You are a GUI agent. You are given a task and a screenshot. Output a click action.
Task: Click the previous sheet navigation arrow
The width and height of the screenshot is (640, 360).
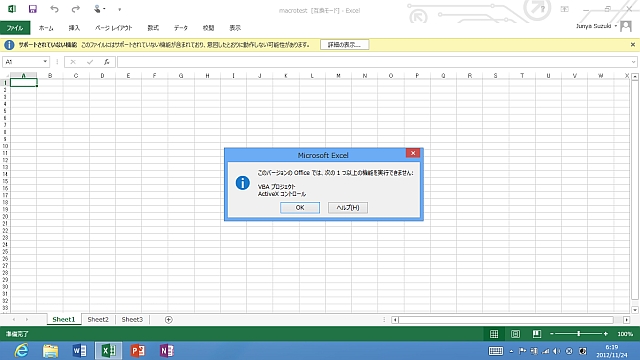(x=14, y=320)
